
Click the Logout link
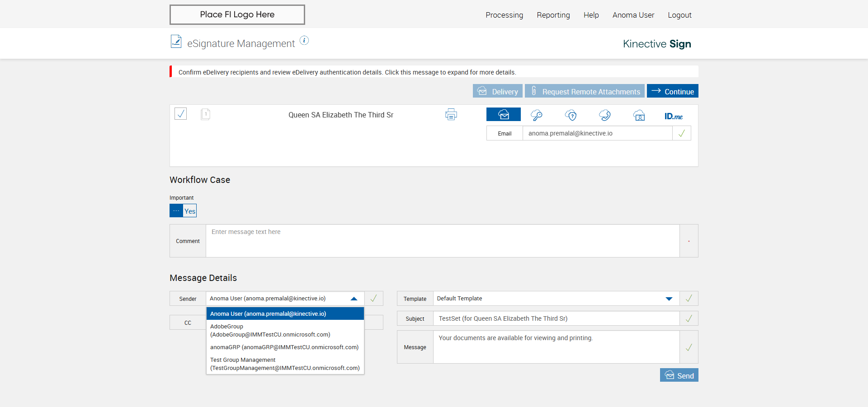tap(679, 15)
